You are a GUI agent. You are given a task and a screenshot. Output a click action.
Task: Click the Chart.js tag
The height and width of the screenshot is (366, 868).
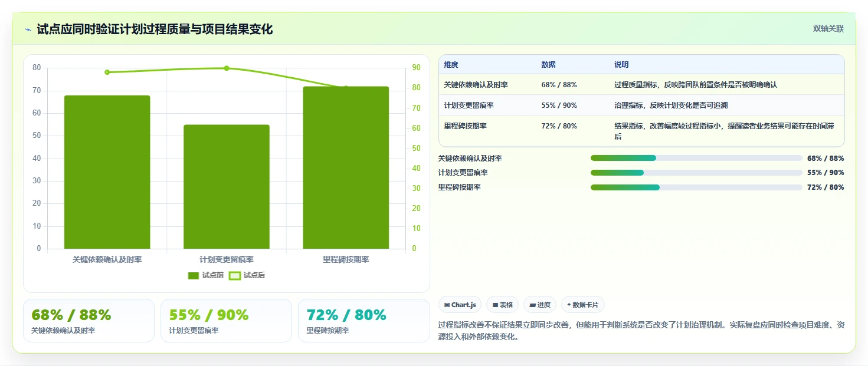(460, 305)
